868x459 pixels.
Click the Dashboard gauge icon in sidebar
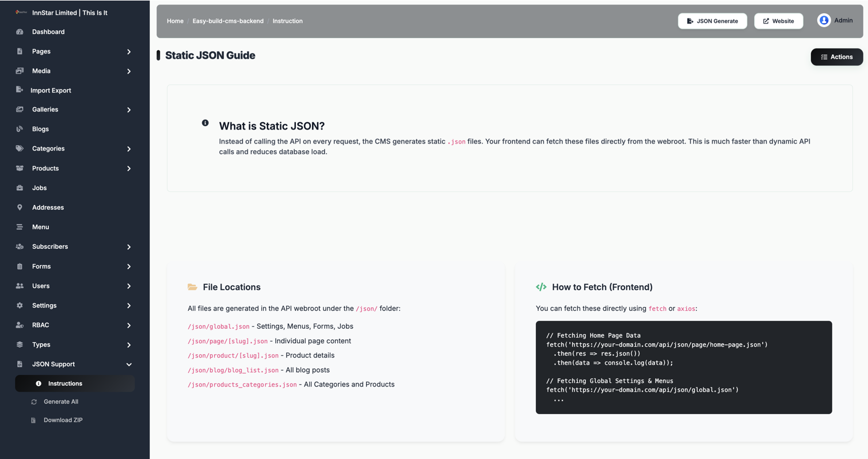(x=20, y=32)
